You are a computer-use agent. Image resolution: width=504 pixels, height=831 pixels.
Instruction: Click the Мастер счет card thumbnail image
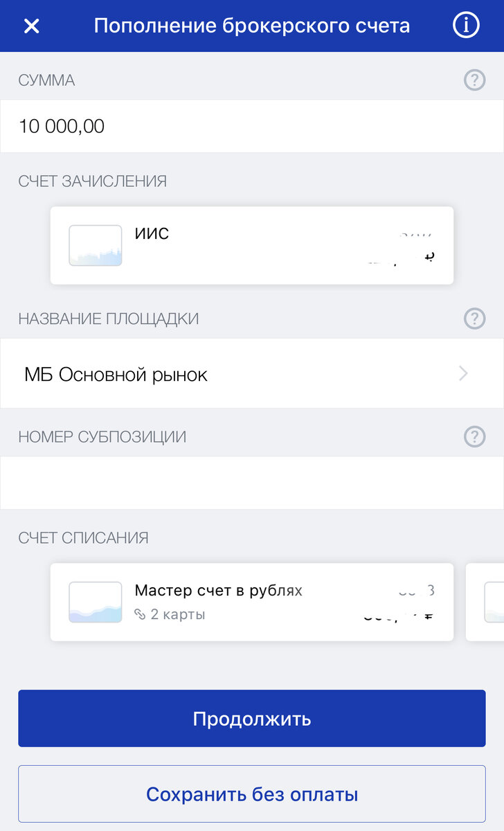tap(95, 602)
